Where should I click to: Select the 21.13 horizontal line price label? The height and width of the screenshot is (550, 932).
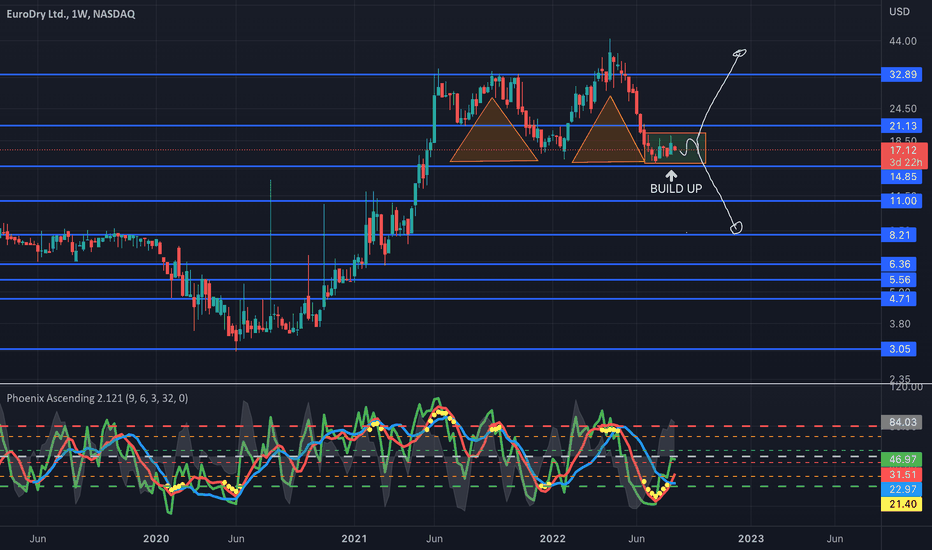coord(902,125)
